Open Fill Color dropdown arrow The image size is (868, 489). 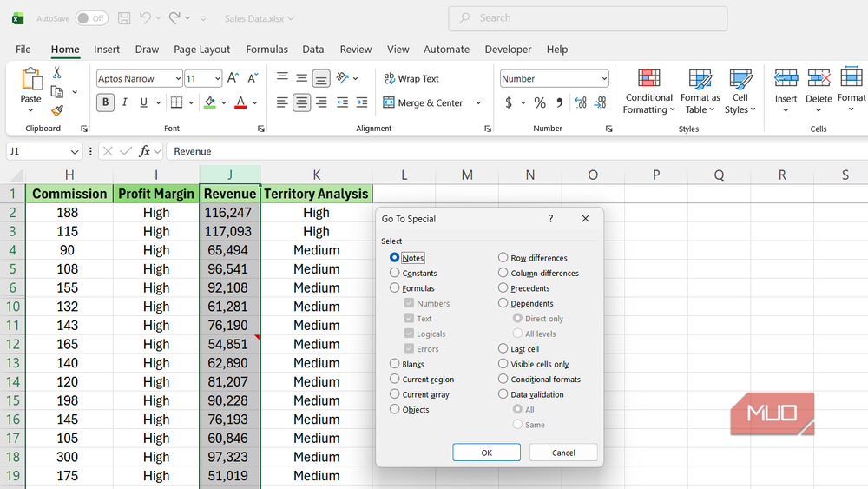[x=224, y=102]
